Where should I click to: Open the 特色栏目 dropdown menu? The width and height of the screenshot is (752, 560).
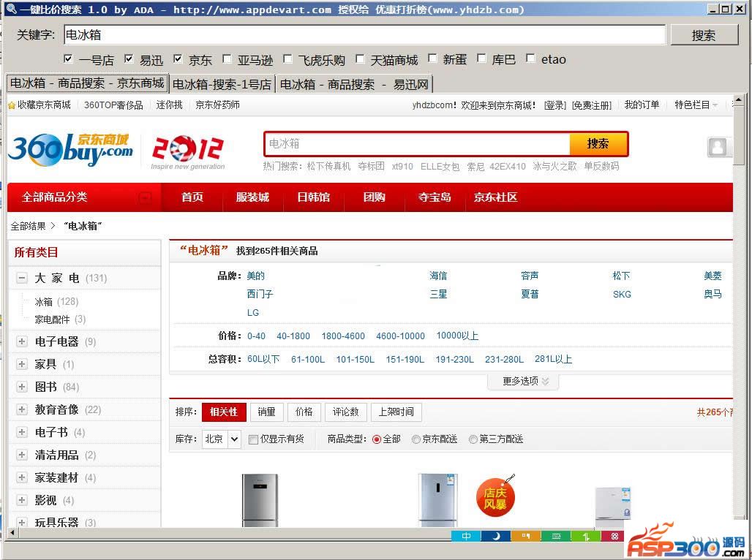pos(696,105)
